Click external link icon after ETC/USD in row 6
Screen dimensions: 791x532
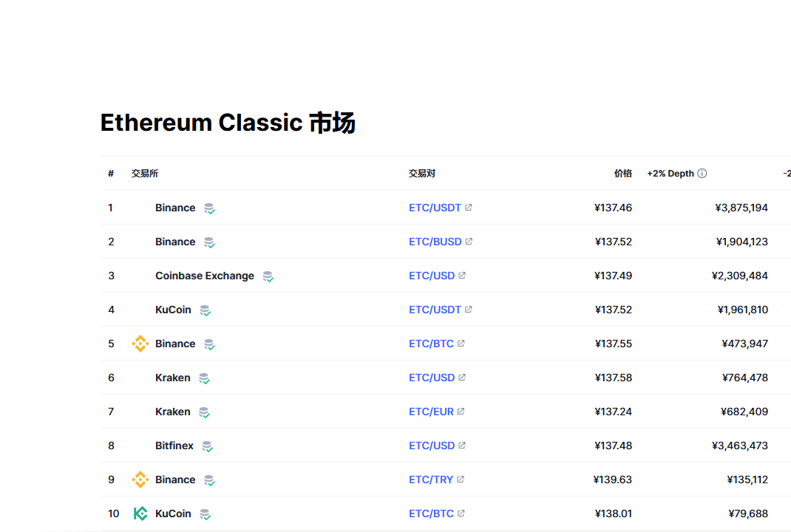[461, 377]
